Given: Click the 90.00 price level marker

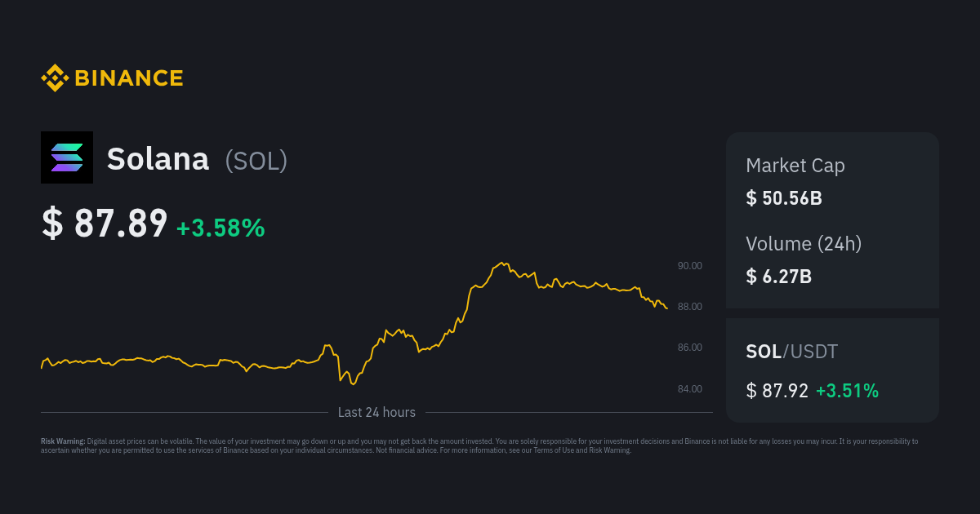Looking at the screenshot, I should [689, 265].
